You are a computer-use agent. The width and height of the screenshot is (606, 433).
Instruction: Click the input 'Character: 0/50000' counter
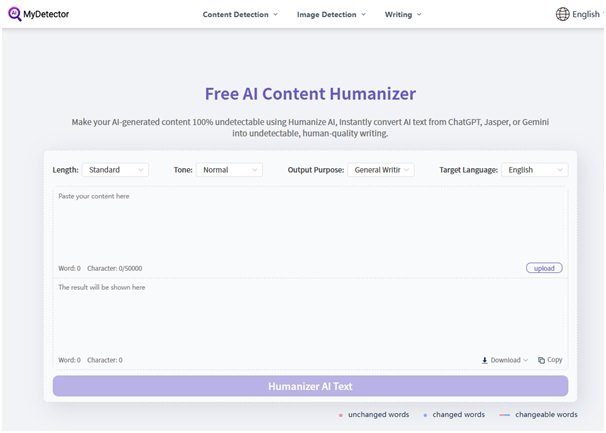(114, 268)
